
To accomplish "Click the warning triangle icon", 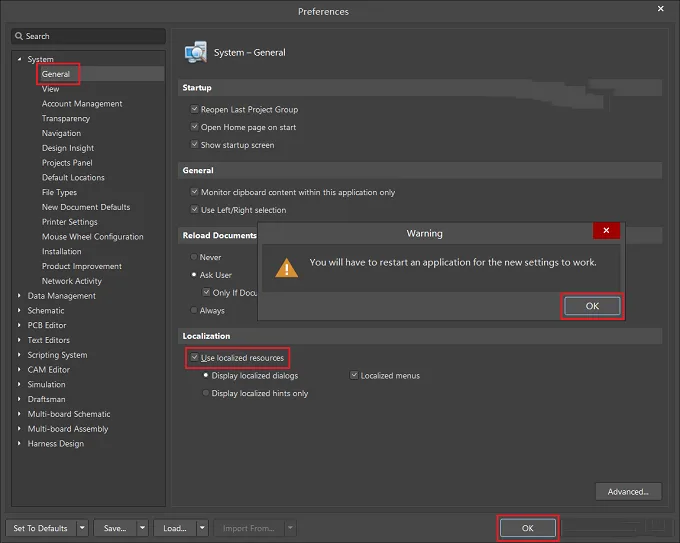I will pyautogui.click(x=286, y=268).
